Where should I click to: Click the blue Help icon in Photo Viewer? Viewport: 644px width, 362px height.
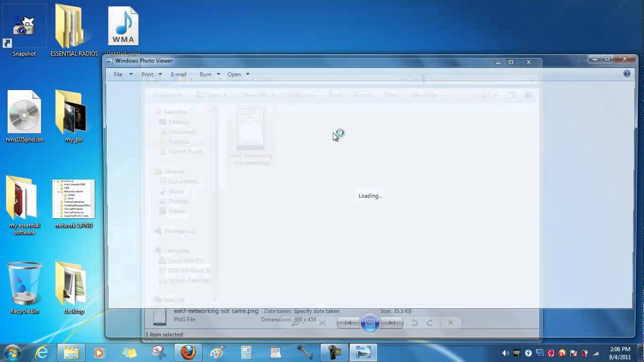627,73
